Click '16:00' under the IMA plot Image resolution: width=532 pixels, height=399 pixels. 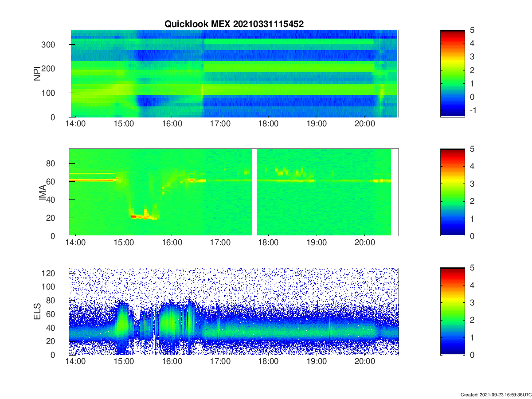(172, 243)
